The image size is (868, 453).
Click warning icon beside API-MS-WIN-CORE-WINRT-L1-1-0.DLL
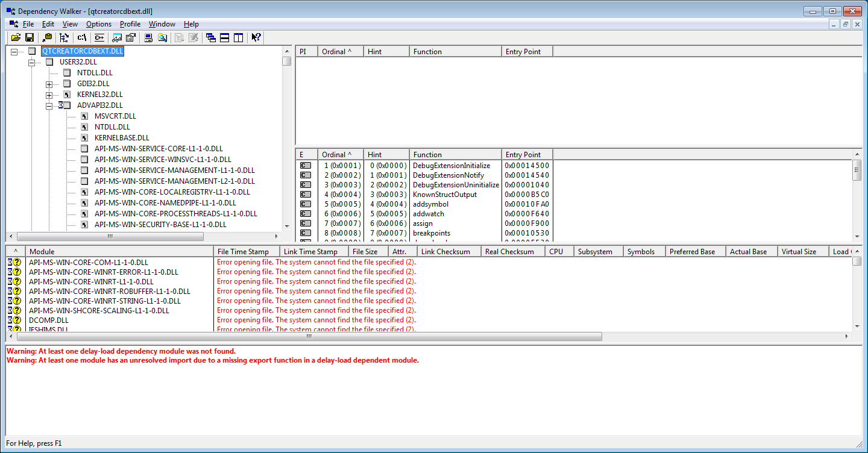pyautogui.click(x=14, y=282)
